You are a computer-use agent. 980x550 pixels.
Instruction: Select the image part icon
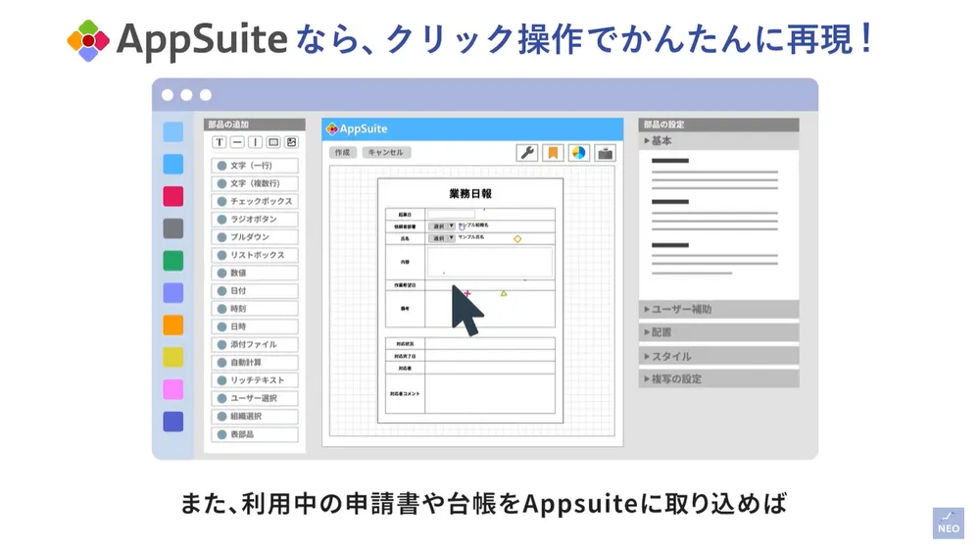tap(291, 142)
